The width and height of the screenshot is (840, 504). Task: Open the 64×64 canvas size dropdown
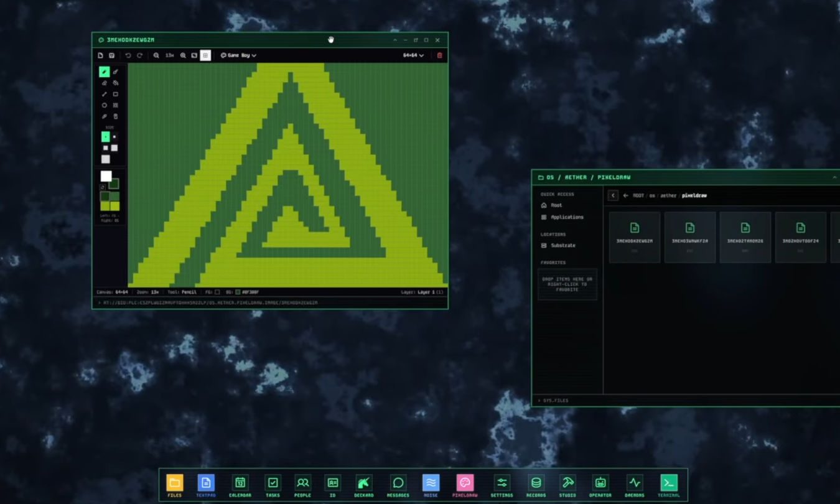pyautogui.click(x=414, y=55)
